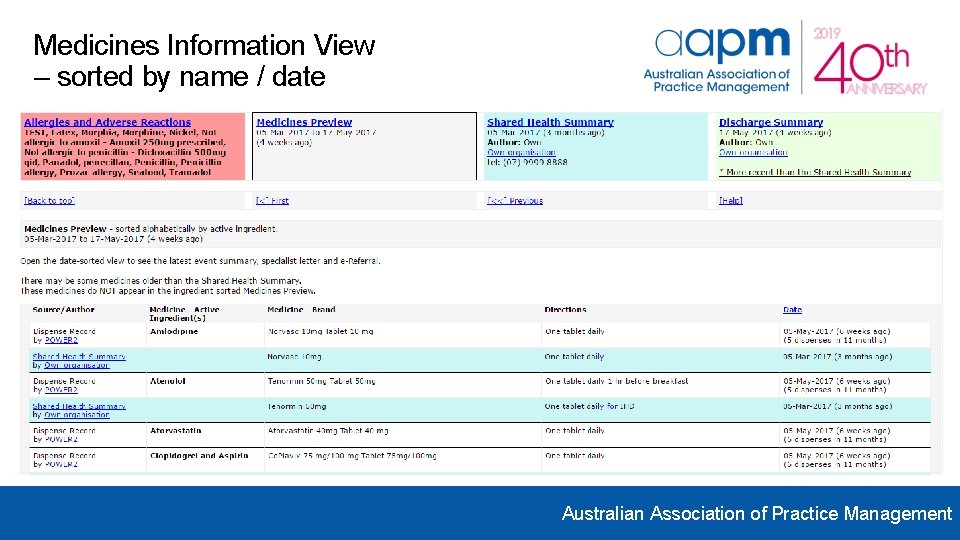Image resolution: width=960 pixels, height=540 pixels.
Task: Jump using the Back to top link
Action: pyautogui.click(x=49, y=200)
